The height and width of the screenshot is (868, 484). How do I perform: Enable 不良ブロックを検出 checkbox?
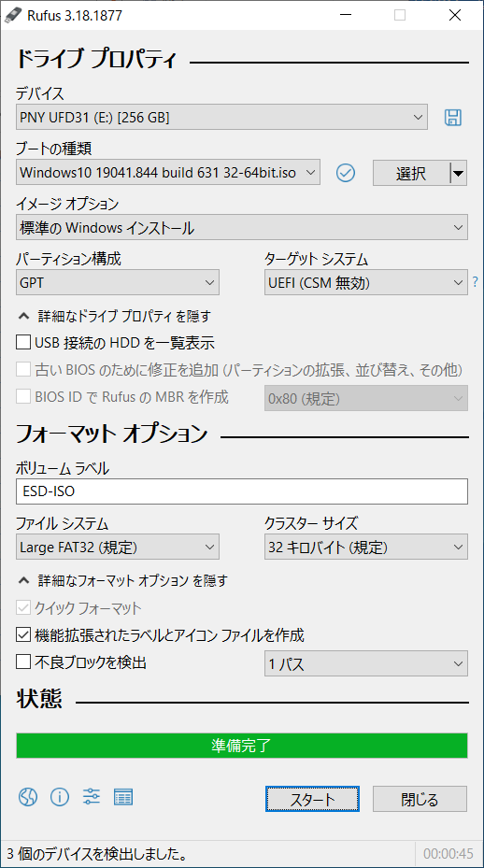coord(22,662)
